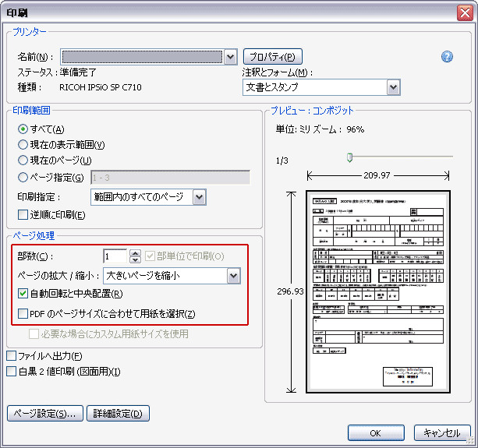Enable 逆順に印刷 checkbox

coord(23,214)
